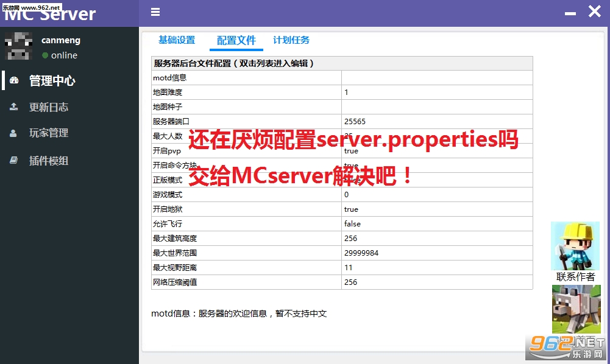Open 管理中心 in sidebar

[x=52, y=81]
